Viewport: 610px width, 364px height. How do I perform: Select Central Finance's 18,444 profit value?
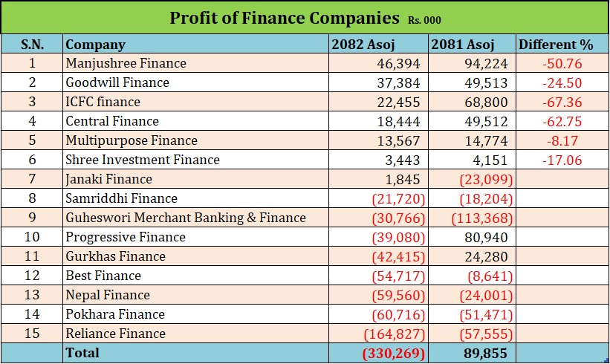coord(400,121)
